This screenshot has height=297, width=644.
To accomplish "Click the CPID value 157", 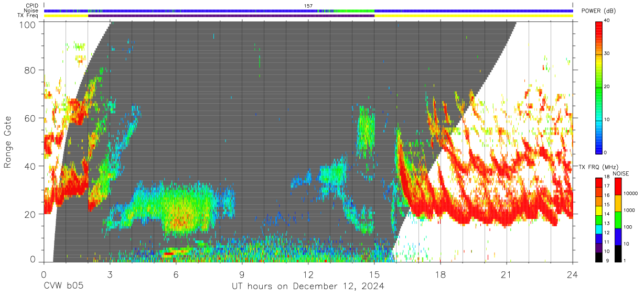I will [x=308, y=5].
